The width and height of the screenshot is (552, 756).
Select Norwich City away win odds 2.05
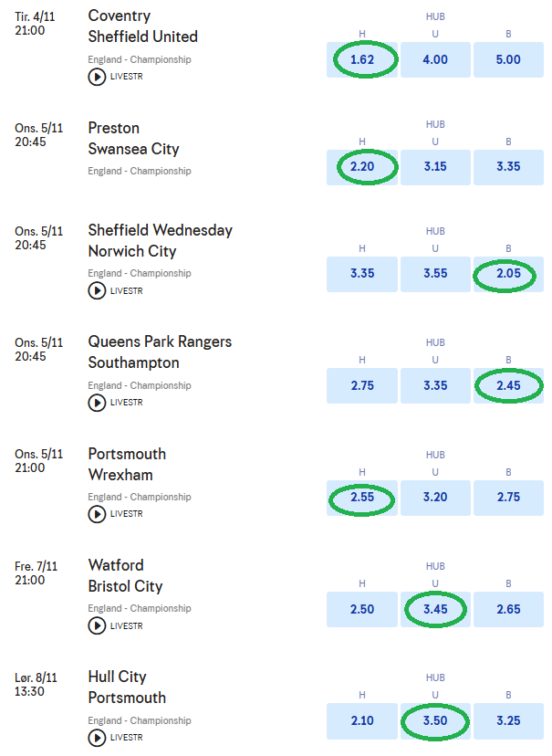508,274
